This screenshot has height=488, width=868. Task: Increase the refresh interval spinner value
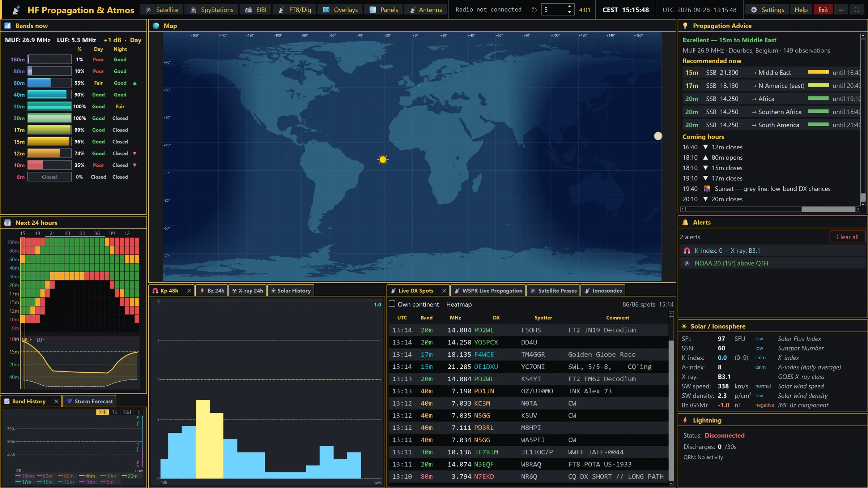(570, 7)
